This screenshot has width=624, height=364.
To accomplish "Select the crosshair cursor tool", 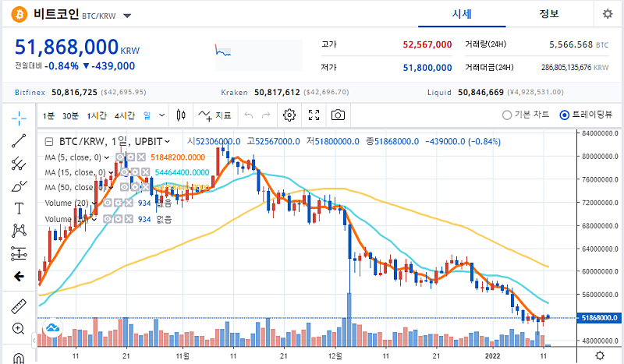I will tap(19, 118).
